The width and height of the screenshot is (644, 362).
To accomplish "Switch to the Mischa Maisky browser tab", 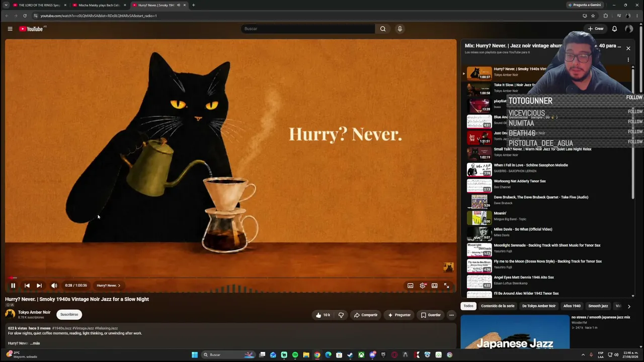I will [99, 5].
